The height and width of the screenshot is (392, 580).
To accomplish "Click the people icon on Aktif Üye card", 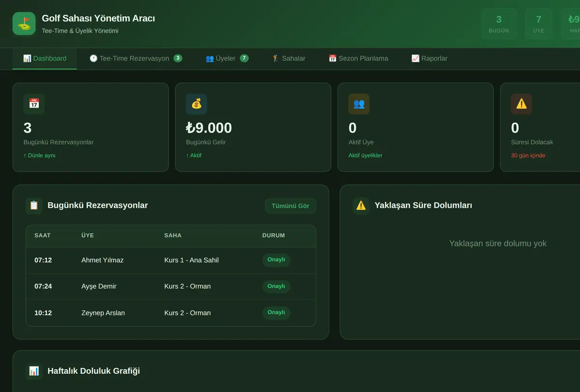I will [359, 104].
